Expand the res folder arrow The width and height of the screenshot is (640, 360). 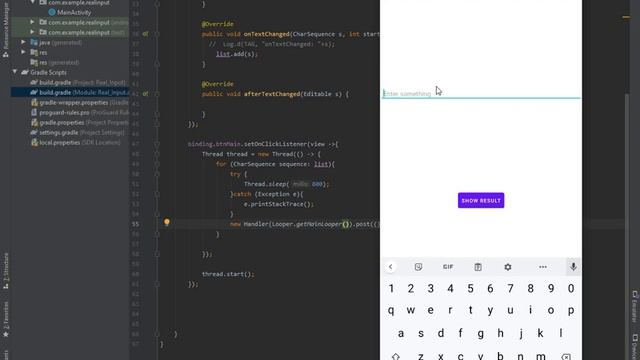click(x=24, y=52)
